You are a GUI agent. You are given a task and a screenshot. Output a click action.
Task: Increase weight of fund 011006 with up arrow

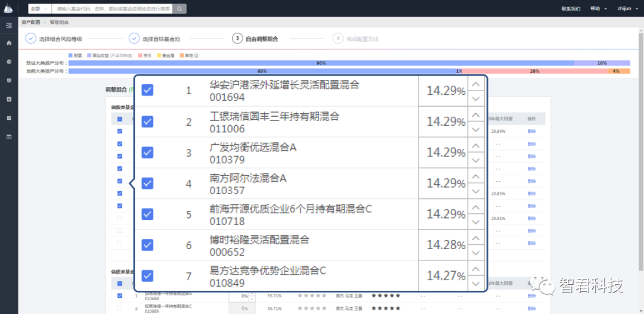[x=476, y=115]
